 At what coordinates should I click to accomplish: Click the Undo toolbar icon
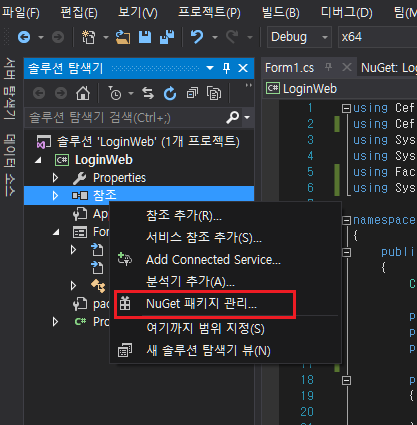click(x=197, y=37)
